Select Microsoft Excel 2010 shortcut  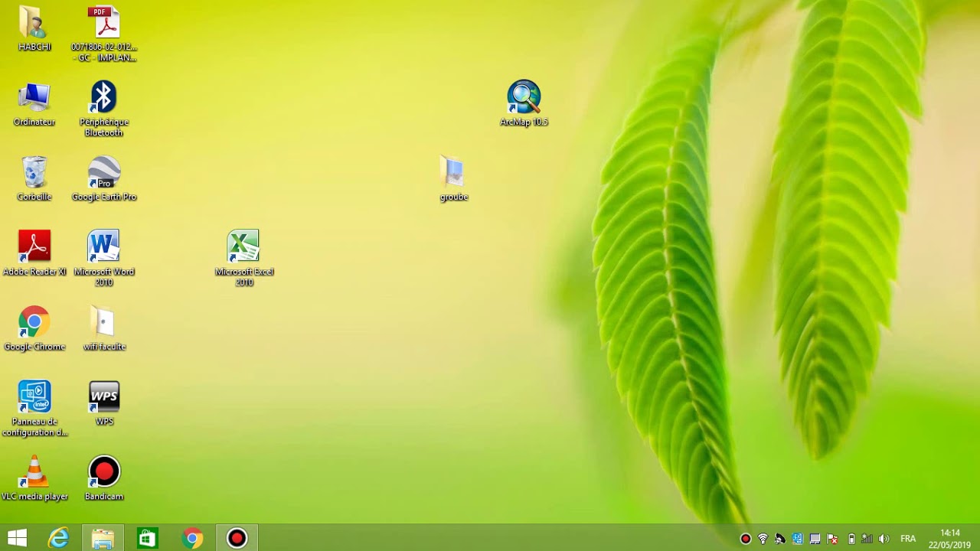[244, 259]
